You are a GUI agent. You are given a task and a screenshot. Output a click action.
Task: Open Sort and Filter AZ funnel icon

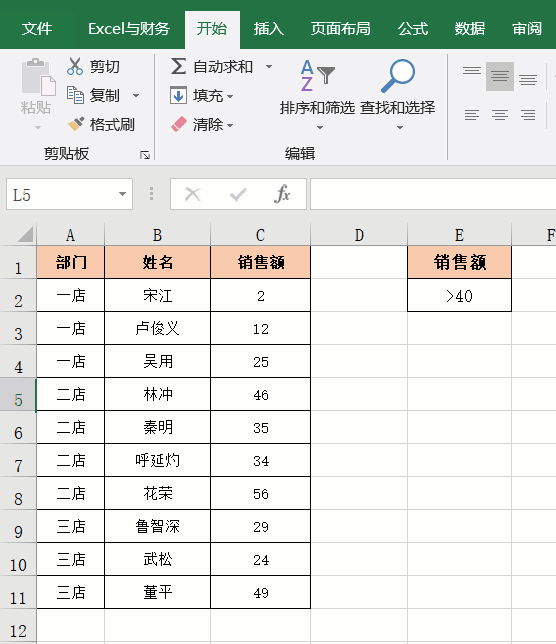click(317, 76)
